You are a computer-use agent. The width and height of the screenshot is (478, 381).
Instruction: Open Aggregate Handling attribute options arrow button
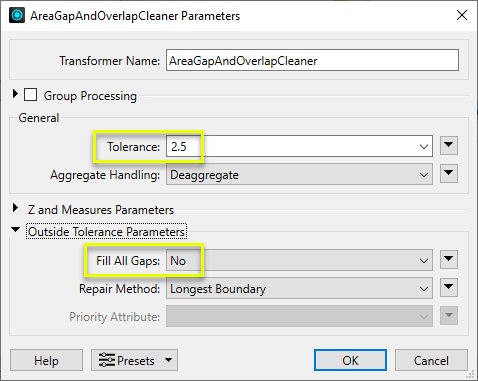point(449,174)
